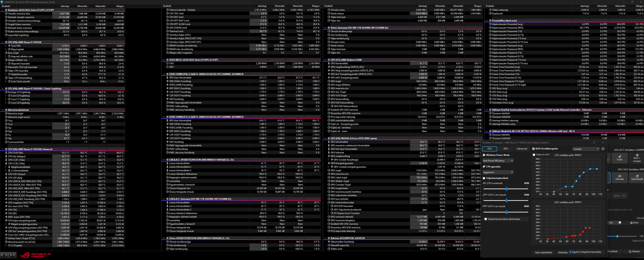The image size is (644, 260).
Task: Click the last red point on the GPU fan curve
Action: tap(589, 228)
